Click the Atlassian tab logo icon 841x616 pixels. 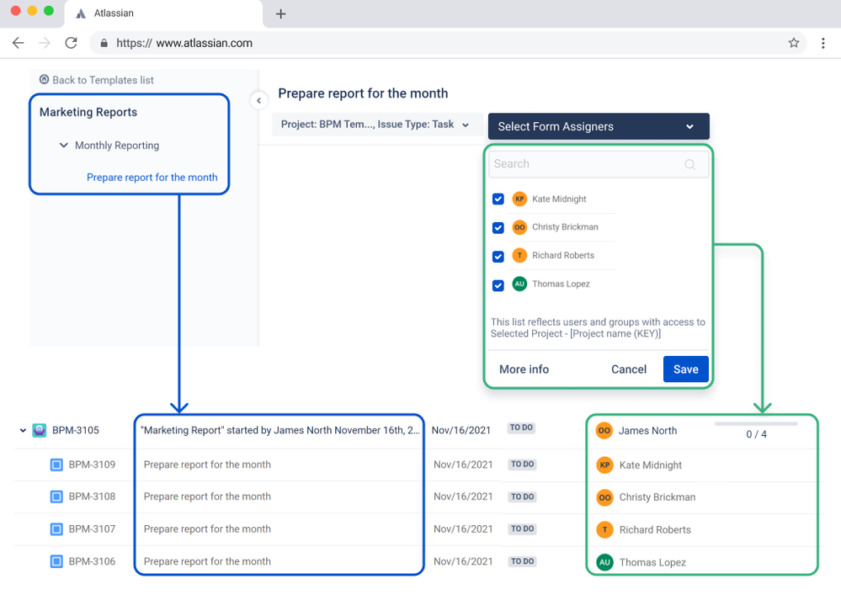(81, 13)
